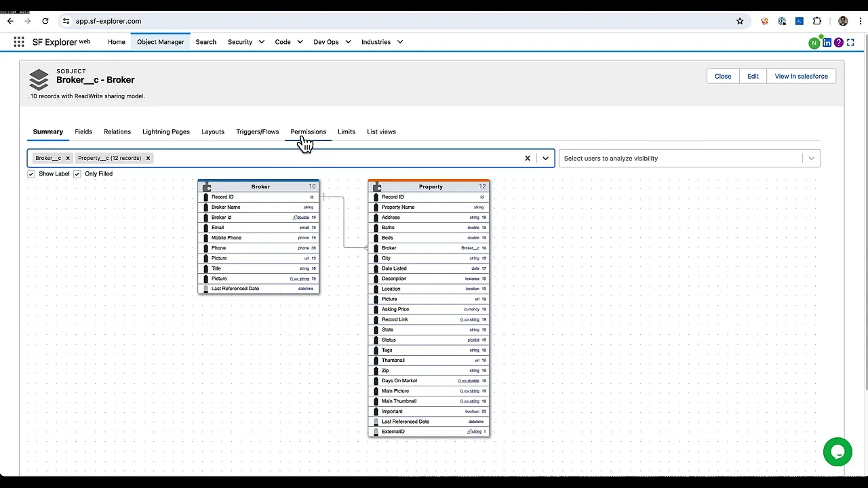Open the purple help question mark icon

[839, 42]
